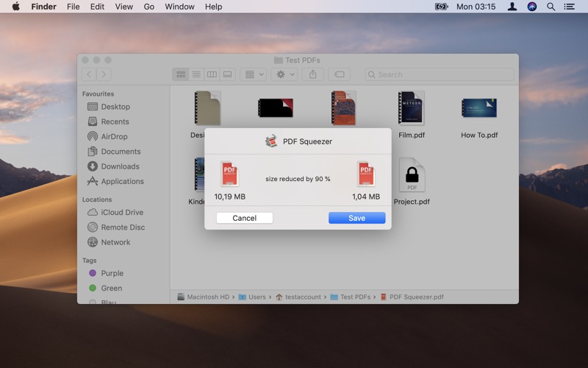The height and width of the screenshot is (368, 588).
Task: Click testaccount in the path bar
Action: pos(298,297)
